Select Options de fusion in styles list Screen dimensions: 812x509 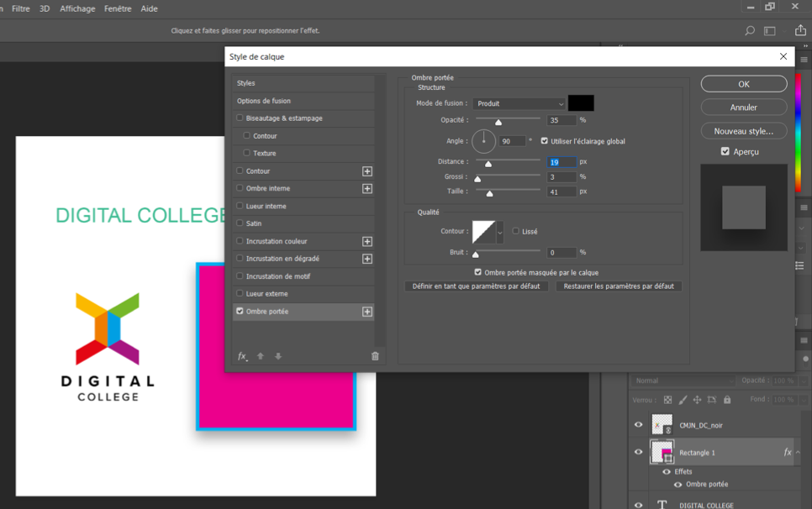(303, 101)
